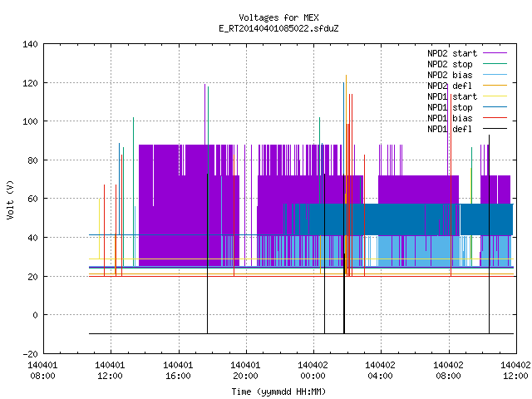Click the 'Time (yymmdd HH:MM)' x-axis label
Viewport: 532px width, 399px height.
click(278, 392)
